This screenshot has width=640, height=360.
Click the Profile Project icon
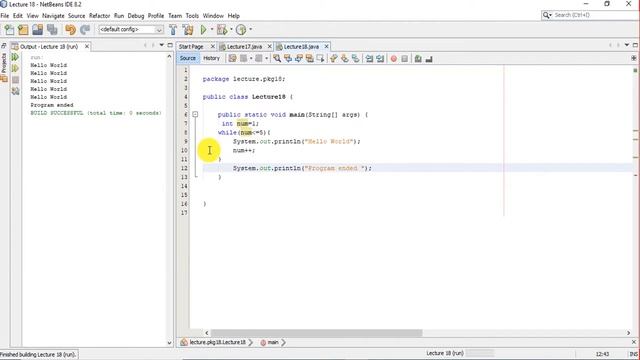coord(241,29)
